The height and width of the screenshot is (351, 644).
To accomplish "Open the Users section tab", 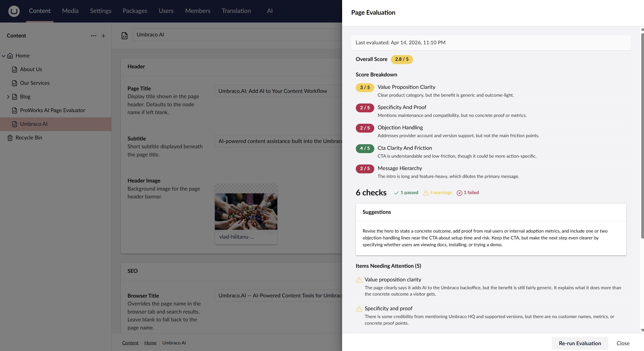I will (x=166, y=11).
